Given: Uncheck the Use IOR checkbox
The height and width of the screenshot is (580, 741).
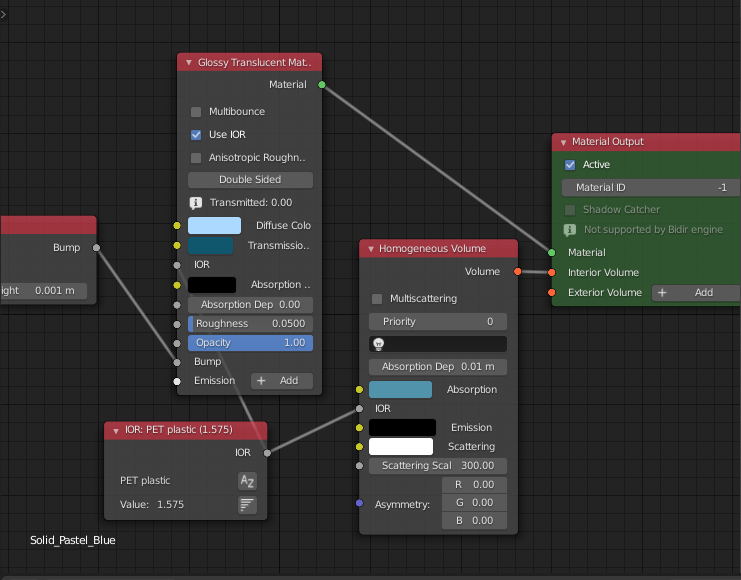Looking at the screenshot, I should [196, 135].
